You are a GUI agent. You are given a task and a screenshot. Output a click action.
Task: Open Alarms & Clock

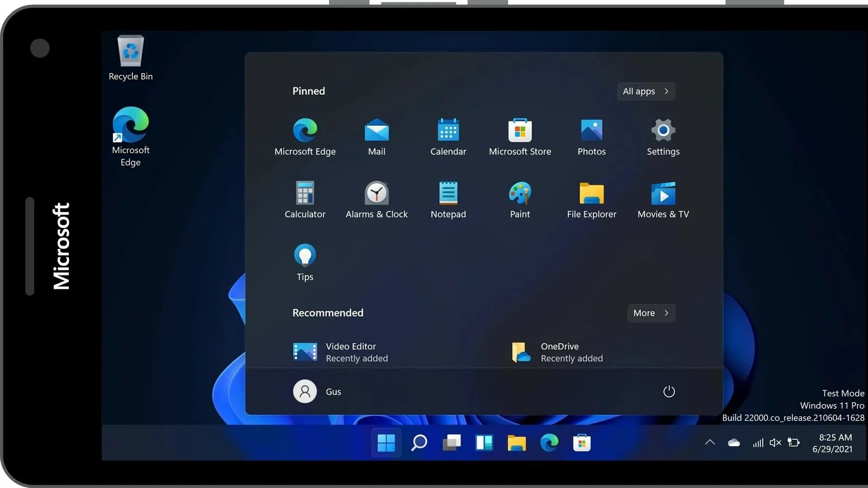[376, 200]
